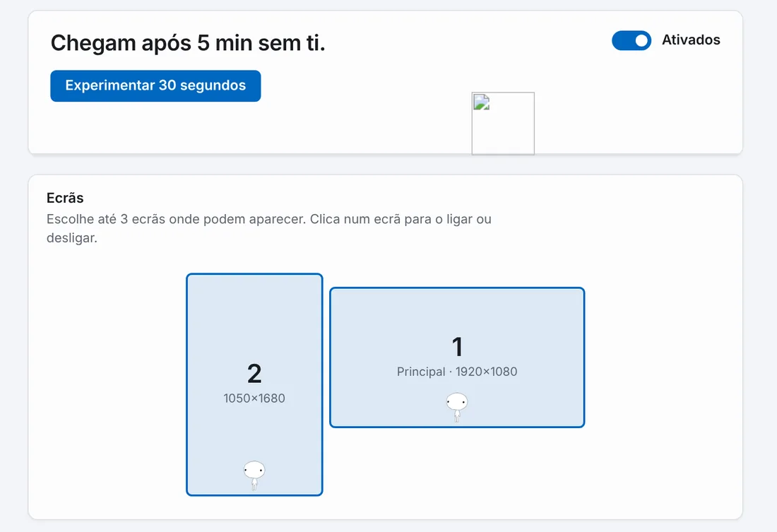Click the Experimentar 30 segundos button
This screenshot has height=532, width=777.
[155, 85]
